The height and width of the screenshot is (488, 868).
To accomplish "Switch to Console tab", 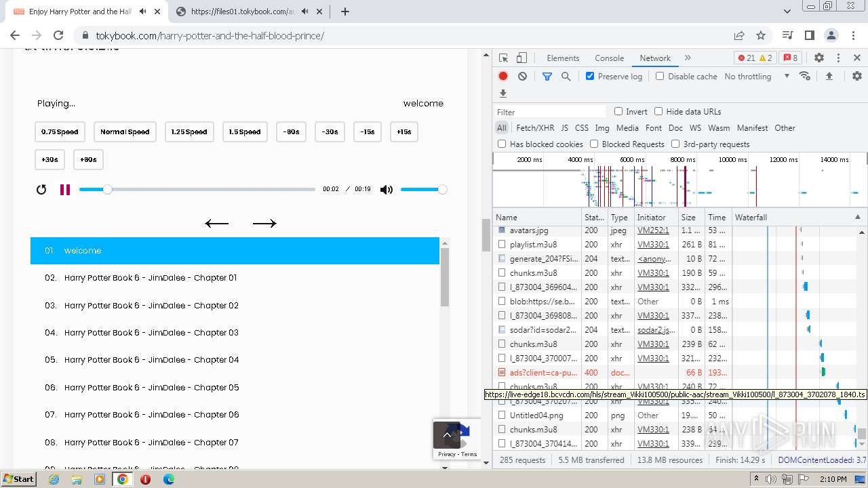I will (609, 58).
